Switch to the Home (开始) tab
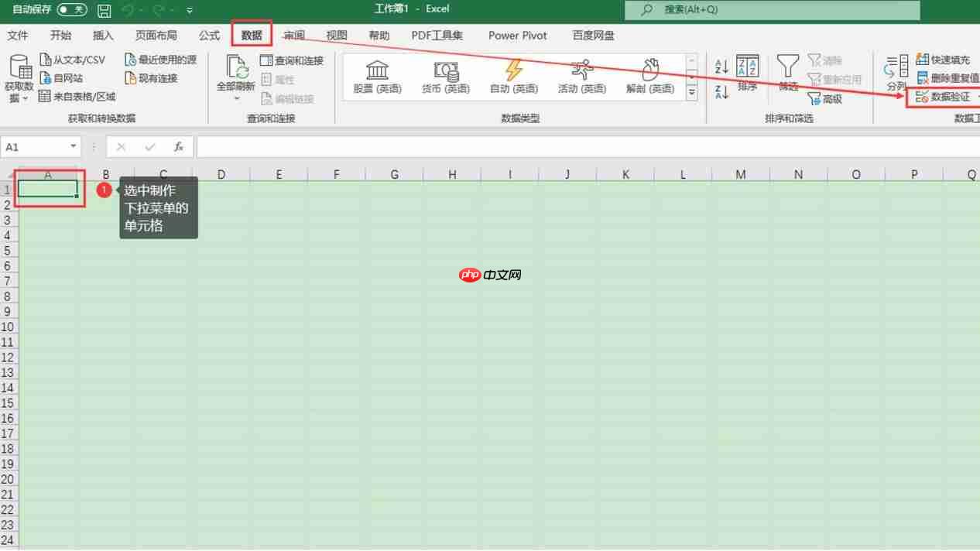The height and width of the screenshot is (551, 980). click(x=60, y=36)
